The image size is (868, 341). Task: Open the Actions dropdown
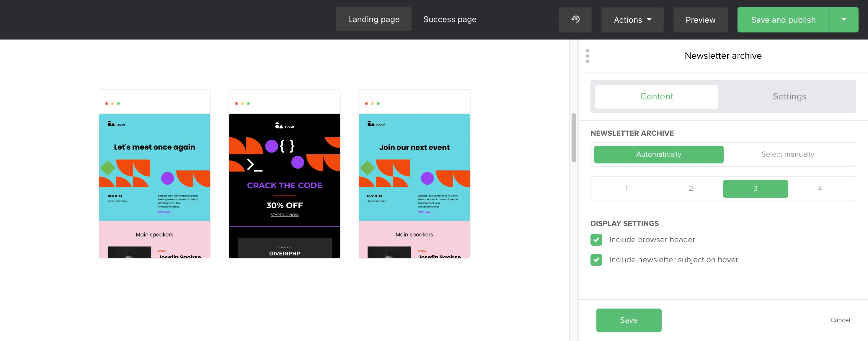[x=632, y=20]
